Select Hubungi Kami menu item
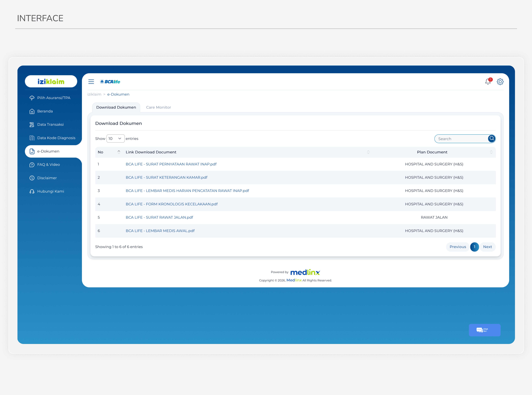 coord(51,191)
